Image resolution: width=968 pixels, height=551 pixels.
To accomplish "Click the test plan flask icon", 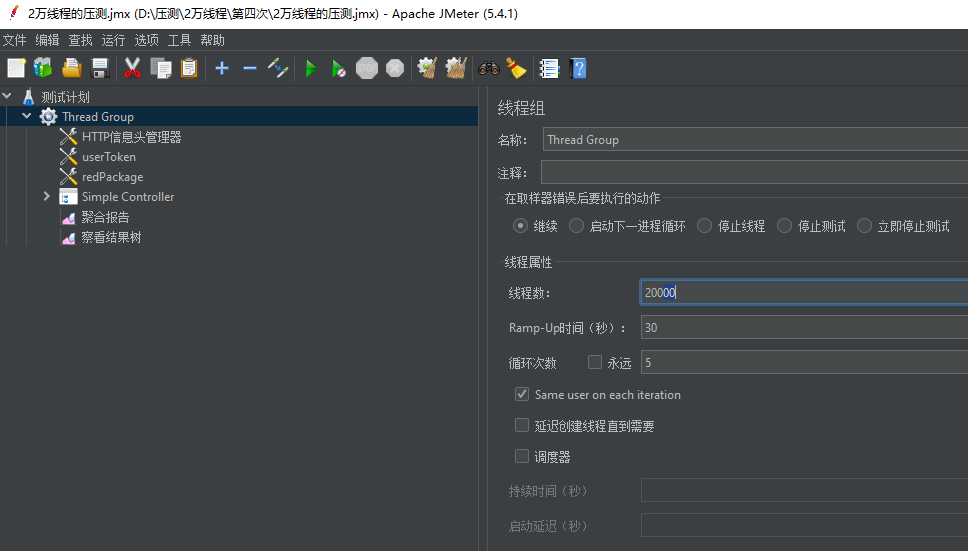I will coord(28,97).
